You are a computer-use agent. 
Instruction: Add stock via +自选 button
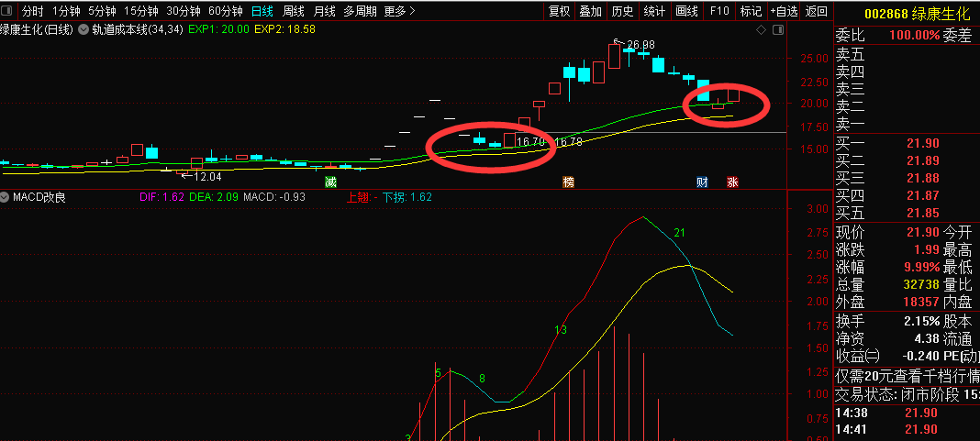(x=784, y=11)
